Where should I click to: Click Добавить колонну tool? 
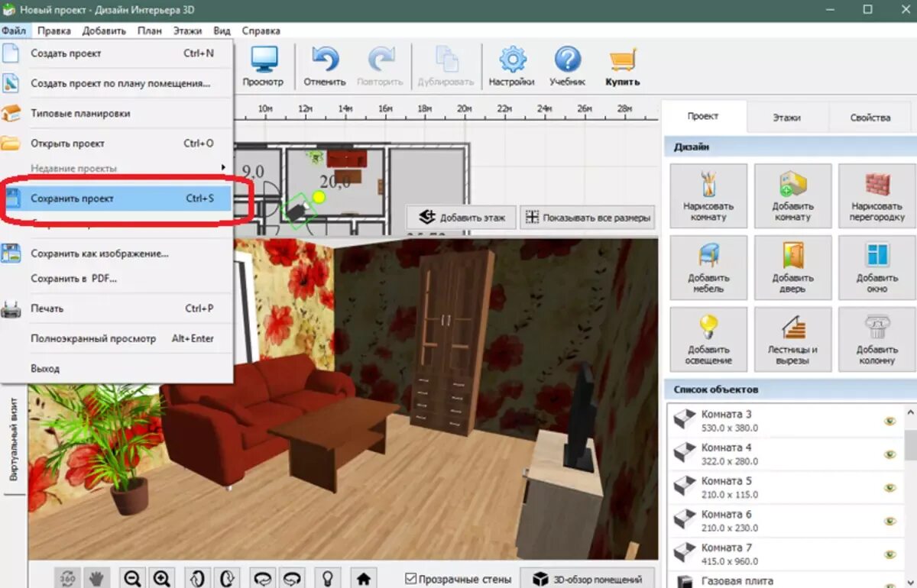tap(876, 340)
